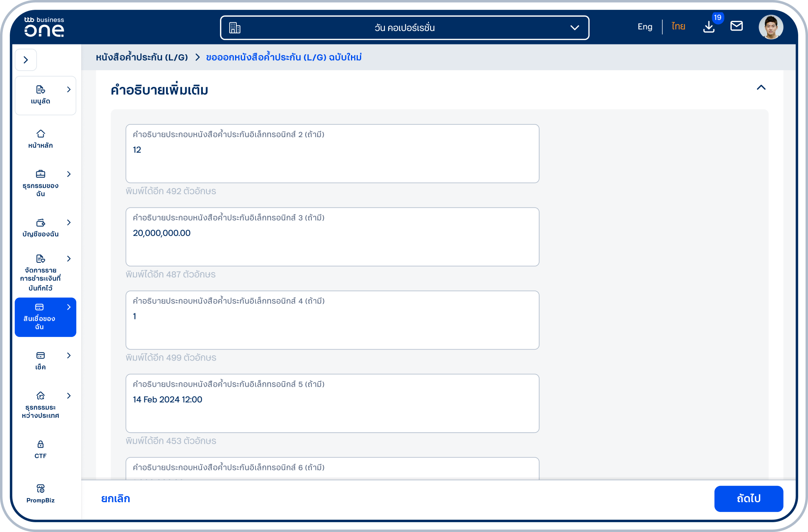Open the mail inbox icon
Image resolution: width=808 pixels, height=532 pixels.
pyautogui.click(x=737, y=26)
